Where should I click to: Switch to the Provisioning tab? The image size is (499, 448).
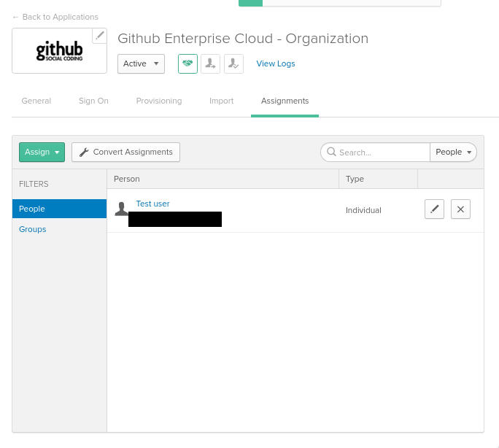point(159,101)
